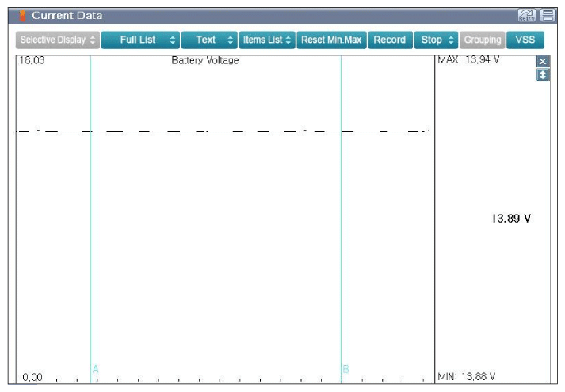Image resolution: width=565 pixels, height=392 pixels.
Task: Select cursor A marker on graph
Action: (x=96, y=369)
